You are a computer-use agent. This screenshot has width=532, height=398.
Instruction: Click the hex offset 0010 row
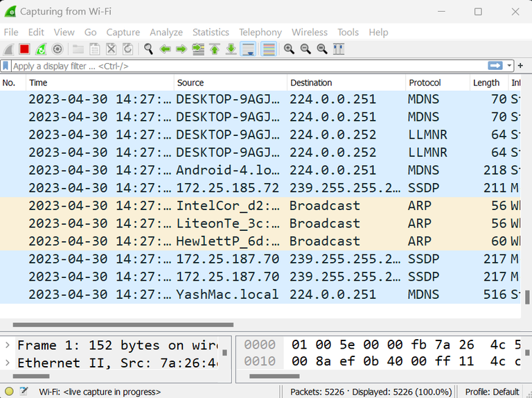tap(260, 361)
